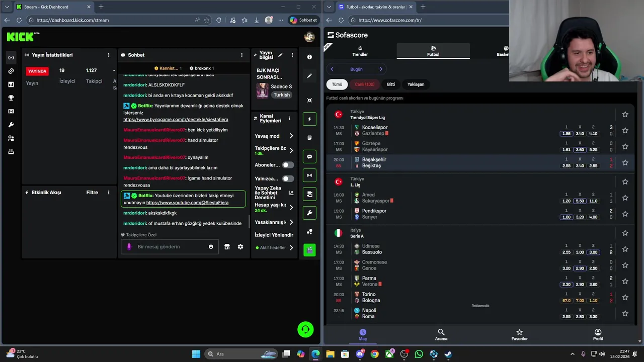Click the green clapperboard icon in right toolbar
The image size is (644, 362).
pyautogui.click(x=309, y=250)
